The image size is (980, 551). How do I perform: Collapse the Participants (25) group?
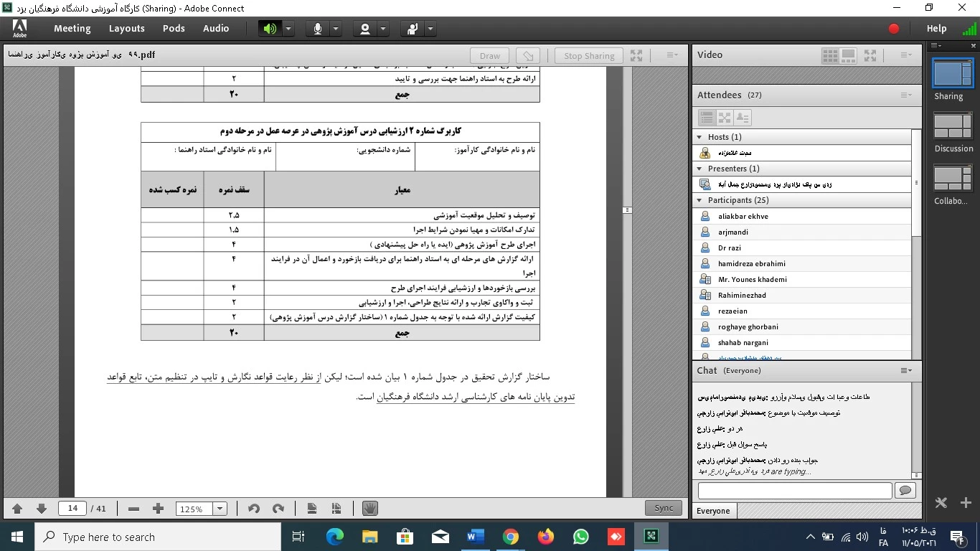(x=699, y=201)
